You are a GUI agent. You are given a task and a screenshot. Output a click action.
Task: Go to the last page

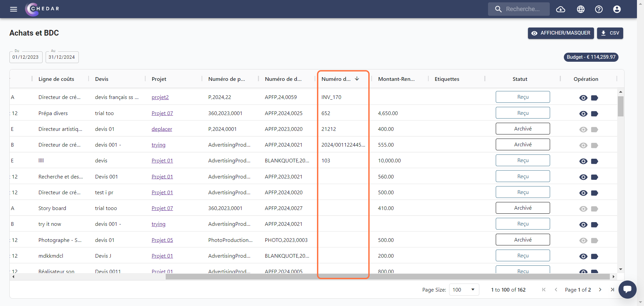click(612, 290)
